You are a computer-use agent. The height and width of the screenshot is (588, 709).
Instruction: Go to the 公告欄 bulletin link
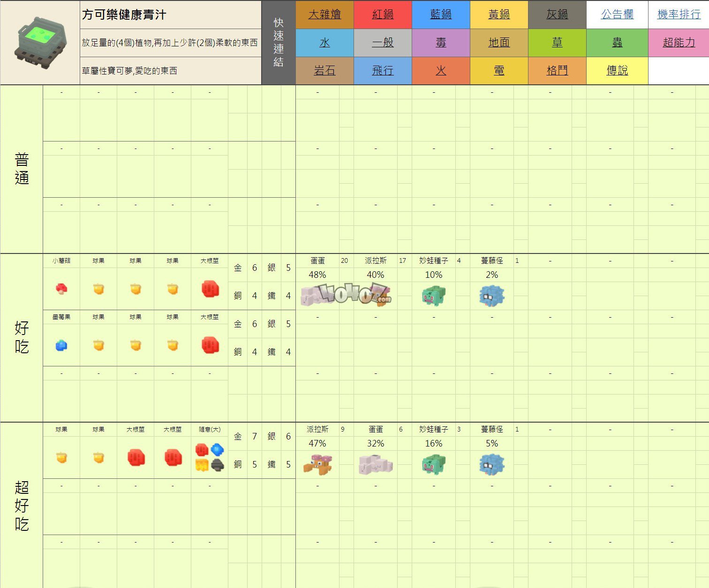tap(617, 15)
